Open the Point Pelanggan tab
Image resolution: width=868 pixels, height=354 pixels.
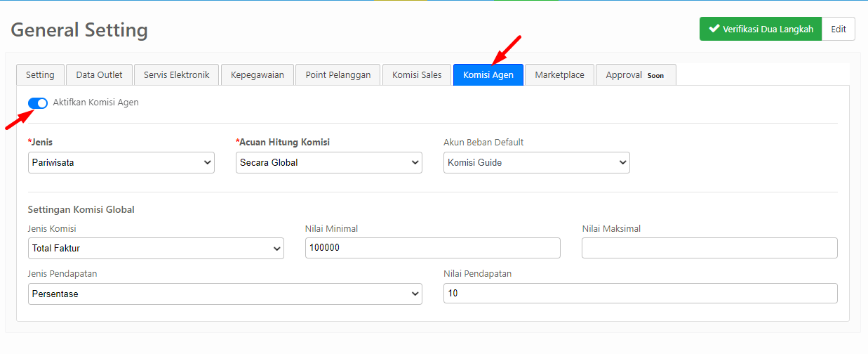click(338, 74)
